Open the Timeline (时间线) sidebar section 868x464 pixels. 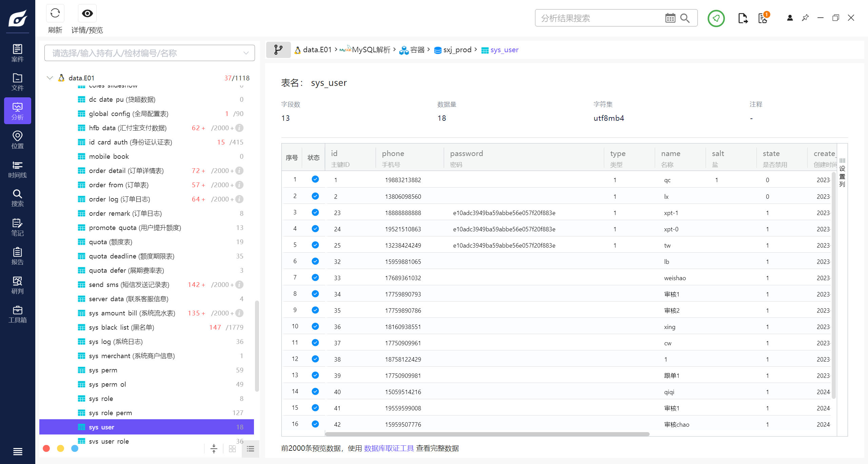click(x=17, y=169)
